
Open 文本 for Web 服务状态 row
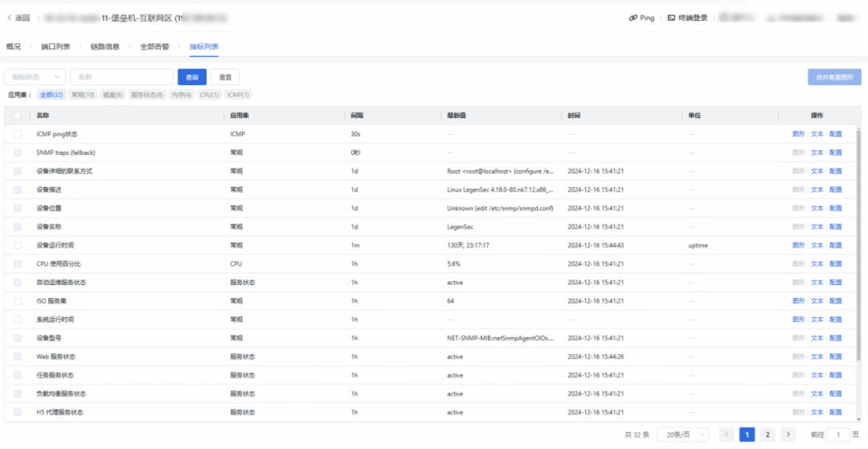pos(817,357)
